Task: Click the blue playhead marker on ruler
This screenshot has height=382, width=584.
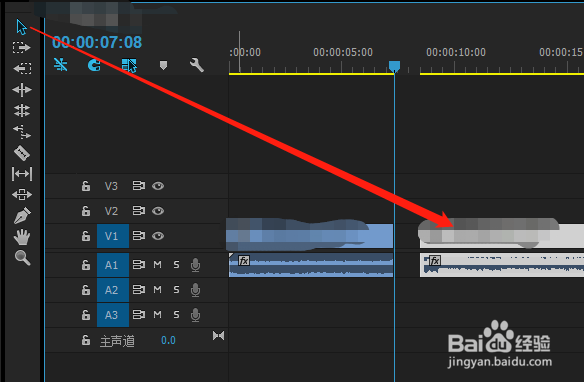Action: (394, 67)
